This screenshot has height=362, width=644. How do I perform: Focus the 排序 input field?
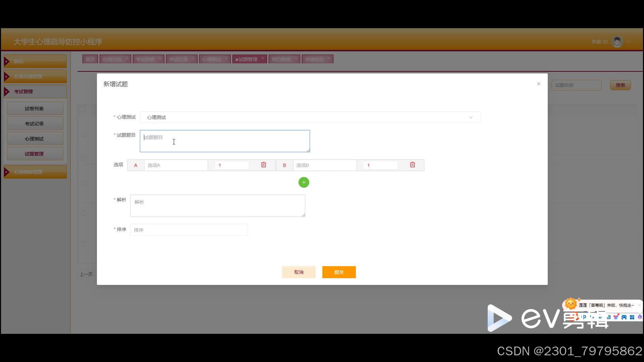(x=189, y=230)
